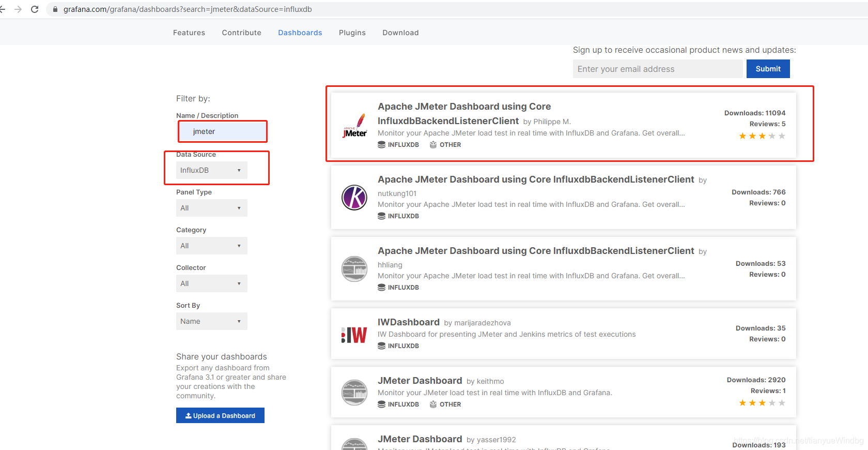868x450 pixels.
Task: Open JMeter Dashboard by keithmo
Action: 420,381
